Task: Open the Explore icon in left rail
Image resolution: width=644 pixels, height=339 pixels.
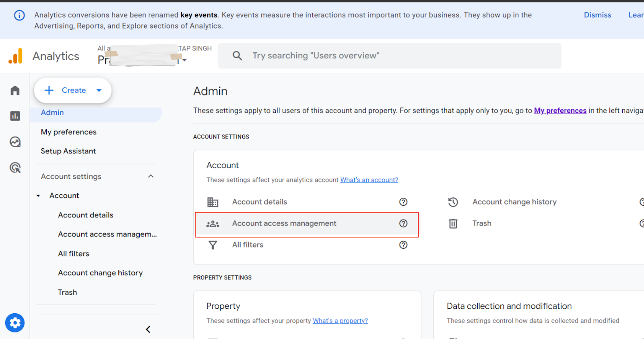Action: [15, 142]
